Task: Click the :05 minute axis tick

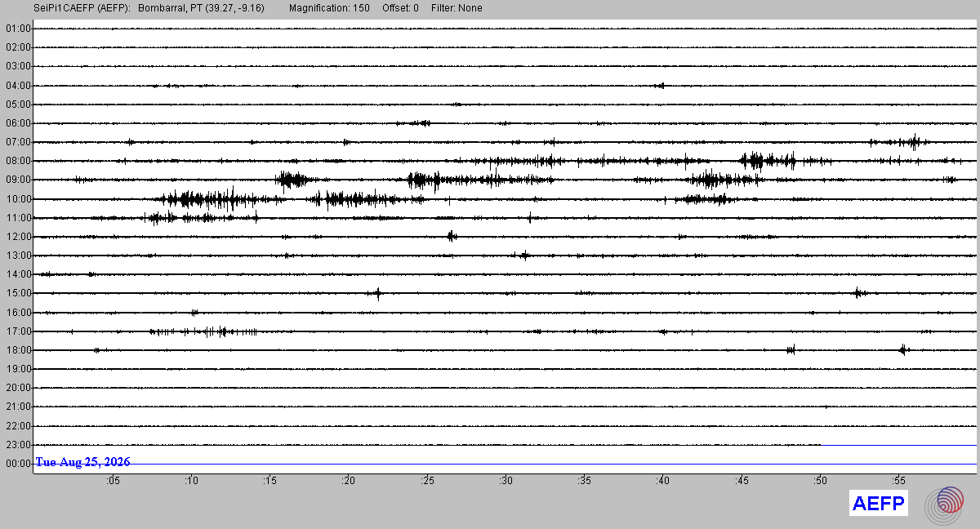Action: 113,481
